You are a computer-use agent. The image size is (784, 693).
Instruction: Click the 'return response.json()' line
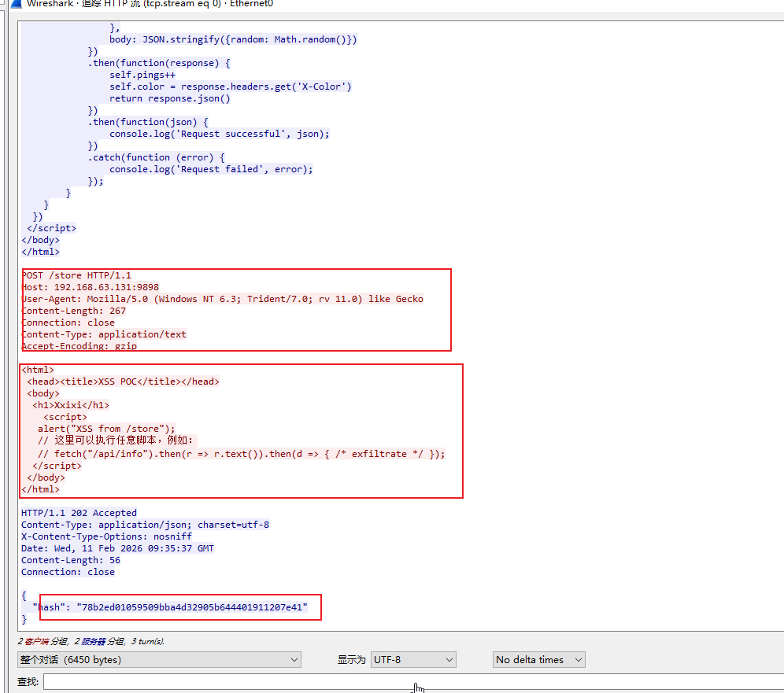point(170,98)
